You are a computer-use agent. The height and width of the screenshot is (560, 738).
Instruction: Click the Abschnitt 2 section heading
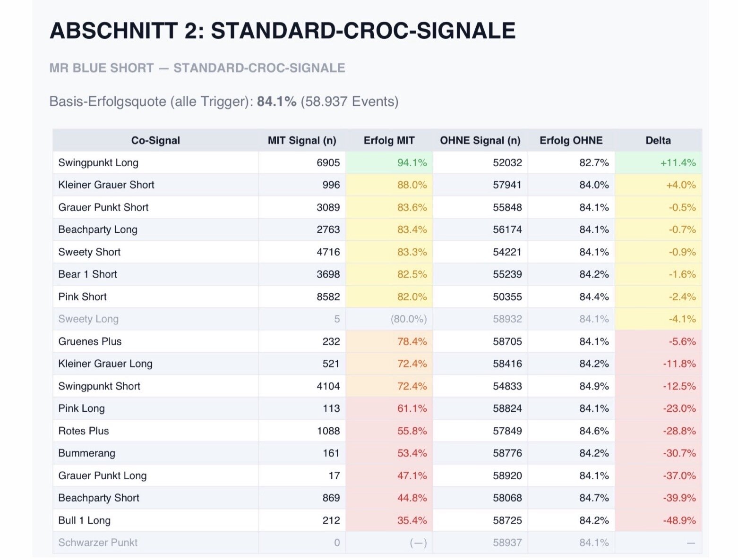click(282, 31)
